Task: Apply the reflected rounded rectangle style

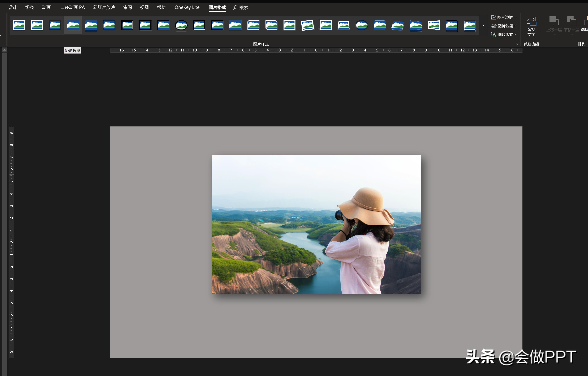Action: click(91, 25)
